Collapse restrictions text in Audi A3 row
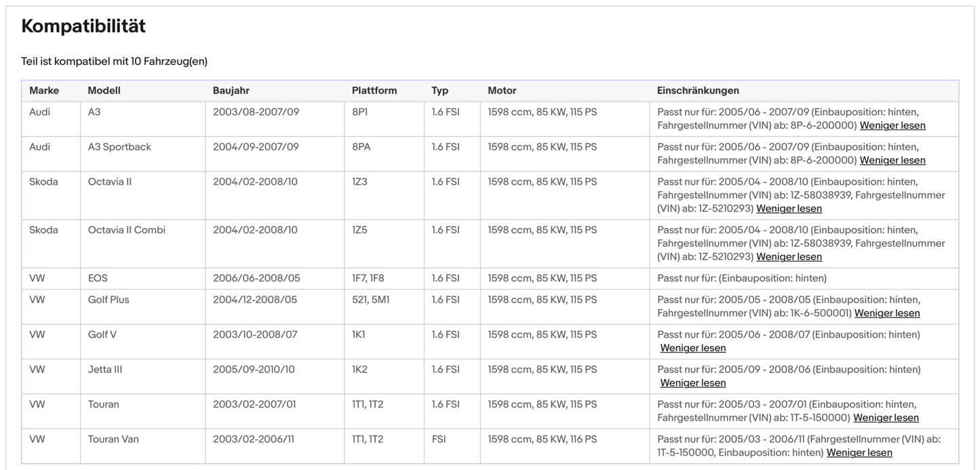The height and width of the screenshot is (470, 980). coord(892,125)
